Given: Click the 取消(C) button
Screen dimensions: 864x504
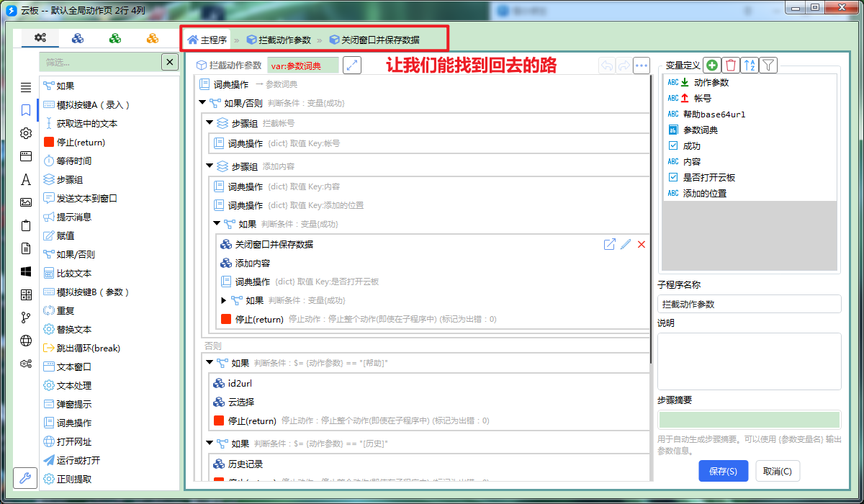Looking at the screenshot, I should (x=778, y=471).
